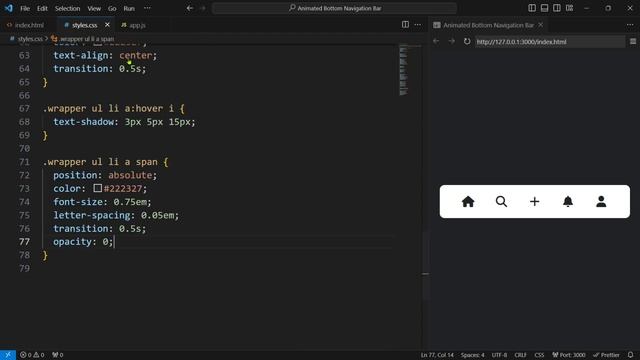640x360 pixels.
Task: Open the notifications bell in status bar
Action: click(x=631, y=355)
